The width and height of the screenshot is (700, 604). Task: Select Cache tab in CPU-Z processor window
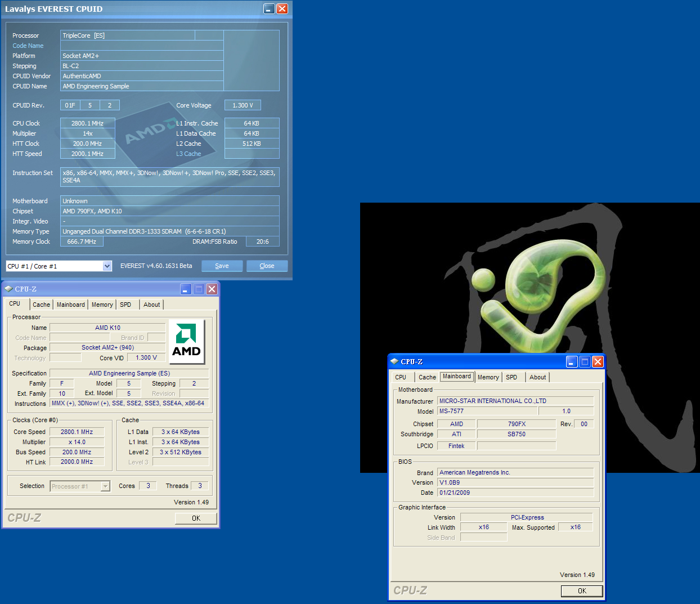coord(41,305)
